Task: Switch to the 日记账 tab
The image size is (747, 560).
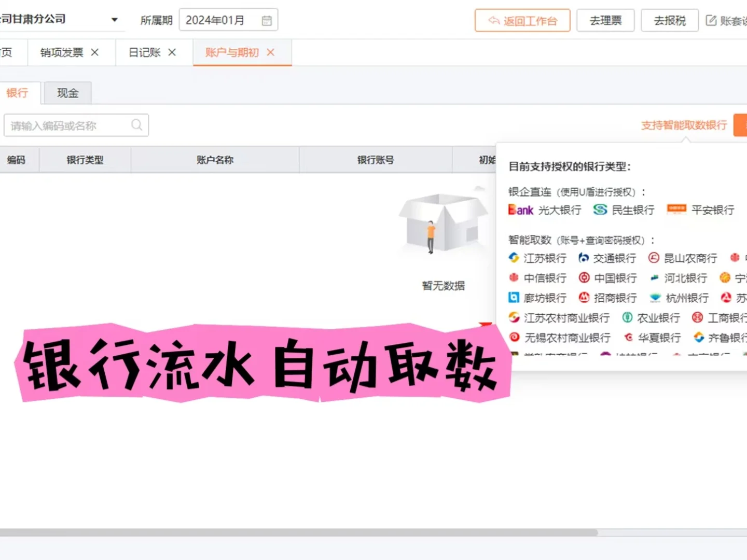Action: pos(144,52)
